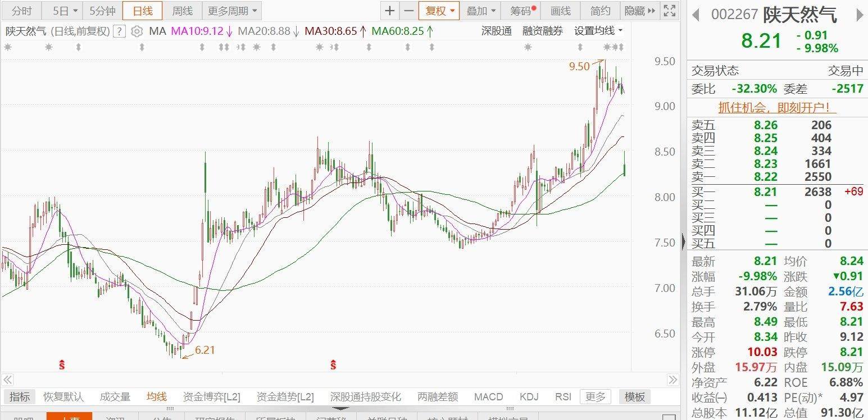Toggle the 成交量 volume indicator
Viewport: 868px width, 420px height.
click(x=115, y=397)
